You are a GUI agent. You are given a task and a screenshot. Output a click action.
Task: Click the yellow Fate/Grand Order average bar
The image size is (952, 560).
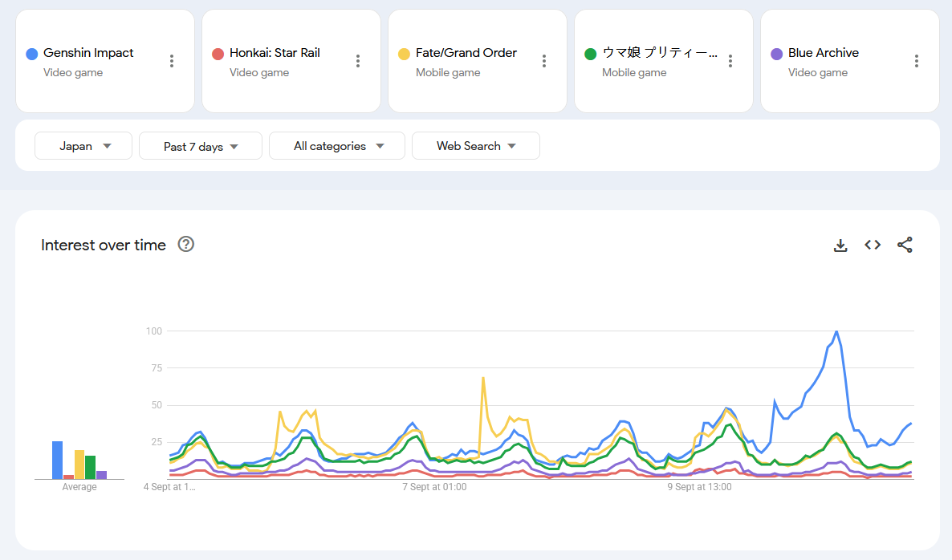[x=79, y=465]
